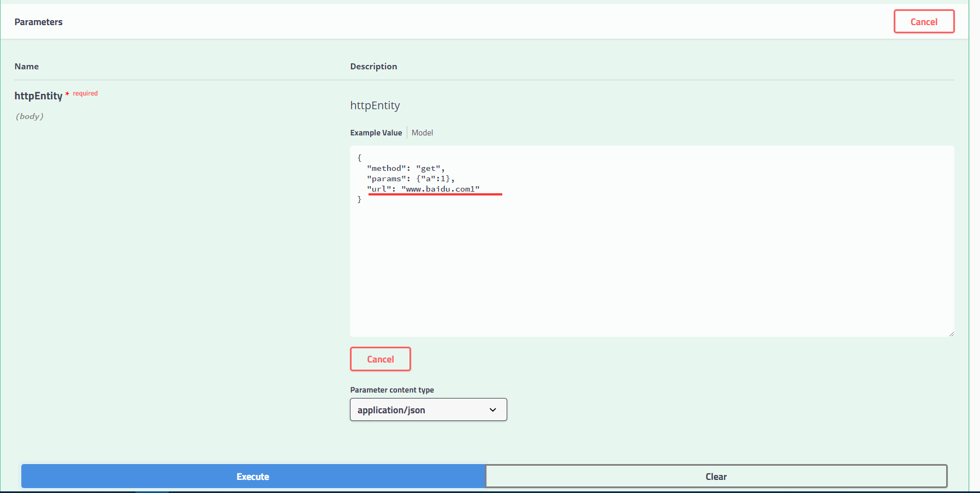Viewport: 980px width, 493px height.
Task: Click the Parameters section heading
Action: click(x=39, y=22)
